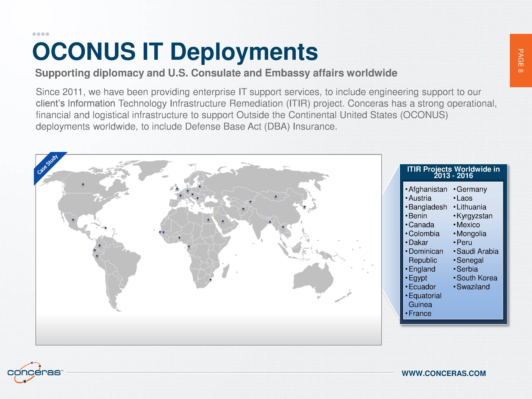This screenshot has width=532, height=399.
Task: Click the Saudi Arabia map marker
Action: click(x=223, y=221)
